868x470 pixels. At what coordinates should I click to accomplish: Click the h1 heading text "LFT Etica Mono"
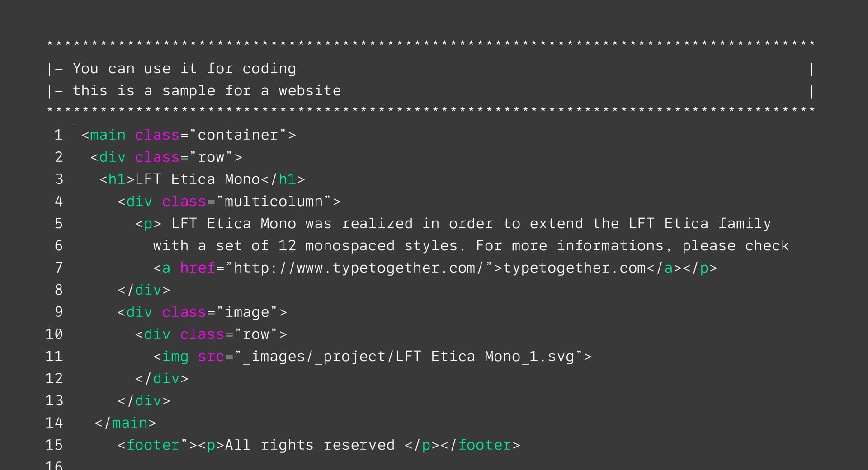(198, 179)
